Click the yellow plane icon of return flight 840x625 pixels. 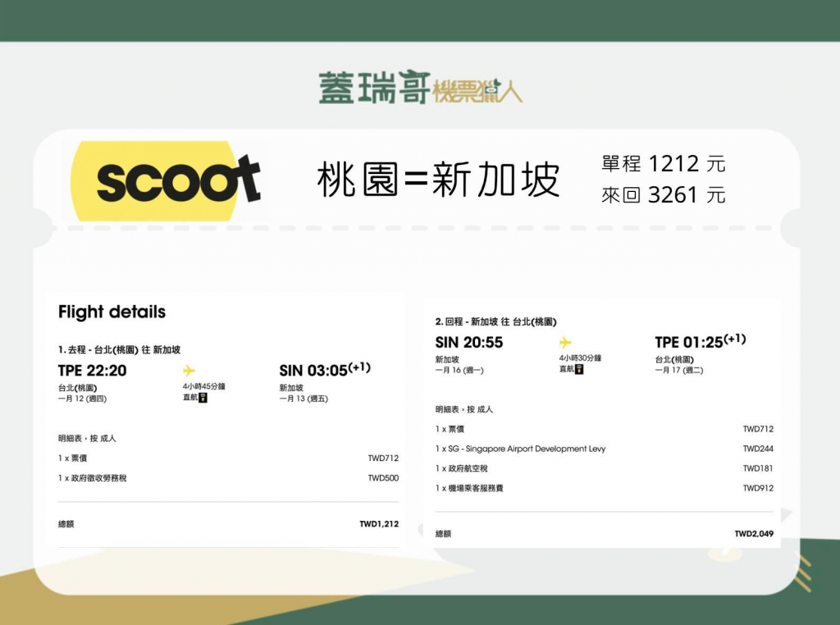[x=565, y=342]
